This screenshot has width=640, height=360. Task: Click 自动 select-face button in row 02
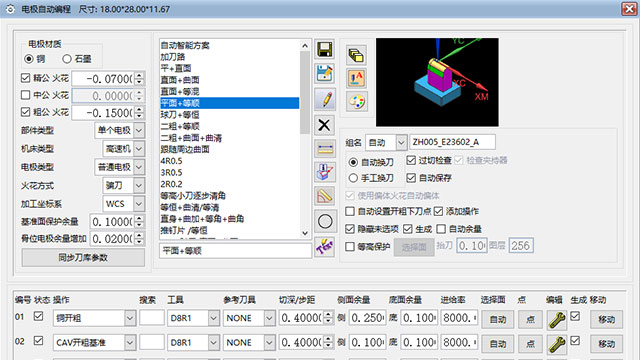(498, 344)
